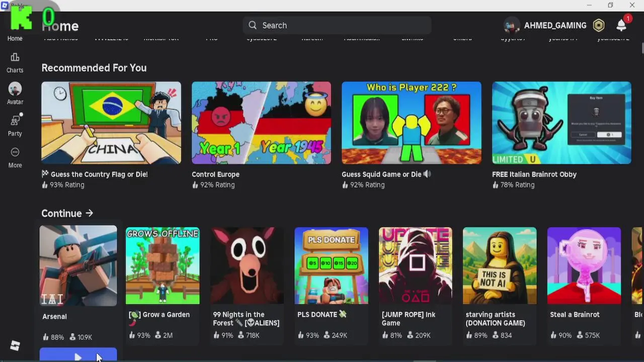Click the Control Europe title text
This screenshot has width=644, height=362.
(x=215, y=174)
